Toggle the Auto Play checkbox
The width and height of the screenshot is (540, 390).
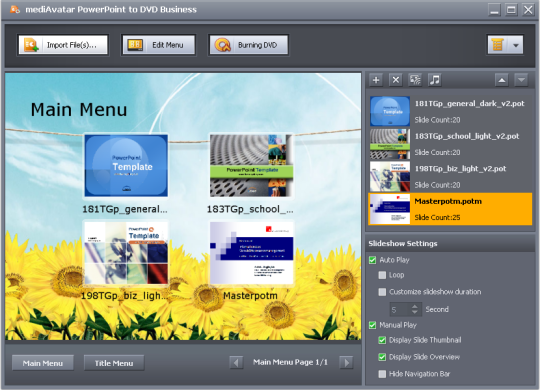(x=373, y=260)
